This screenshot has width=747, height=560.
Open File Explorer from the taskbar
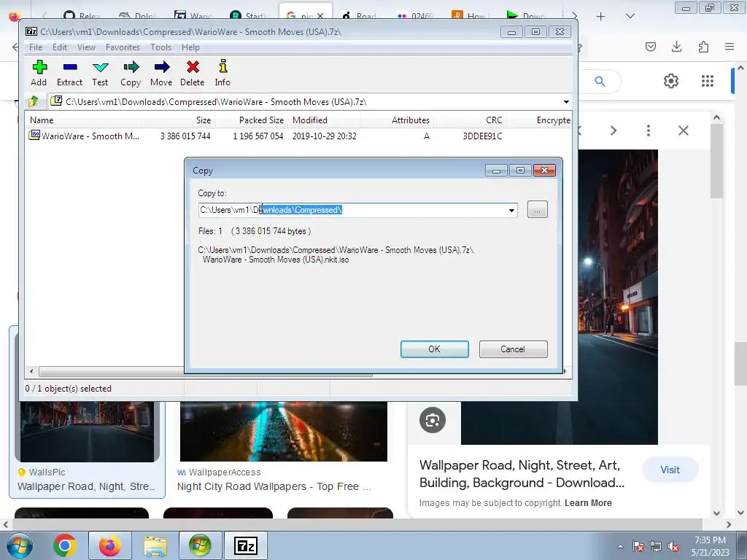point(155,545)
